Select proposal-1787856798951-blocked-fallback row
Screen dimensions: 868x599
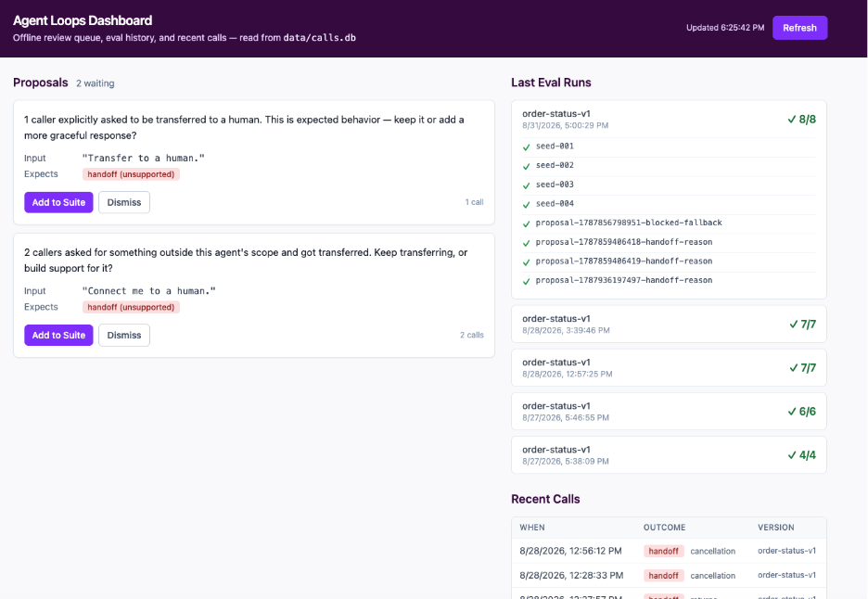669,223
